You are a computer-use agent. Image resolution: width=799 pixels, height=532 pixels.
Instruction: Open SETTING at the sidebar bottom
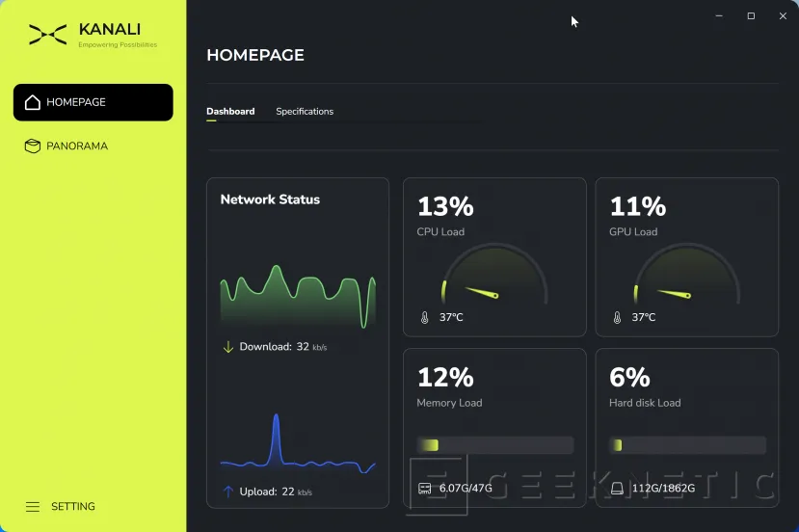tap(72, 507)
